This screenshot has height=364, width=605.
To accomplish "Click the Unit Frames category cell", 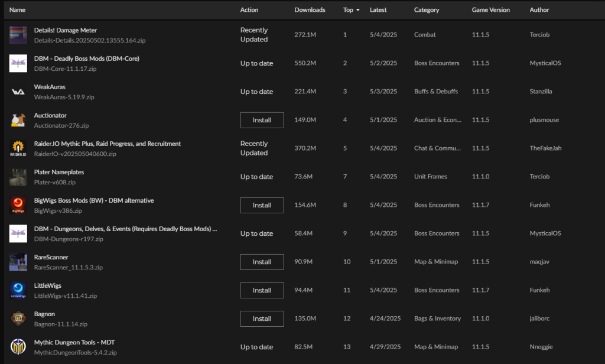I will (431, 177).
